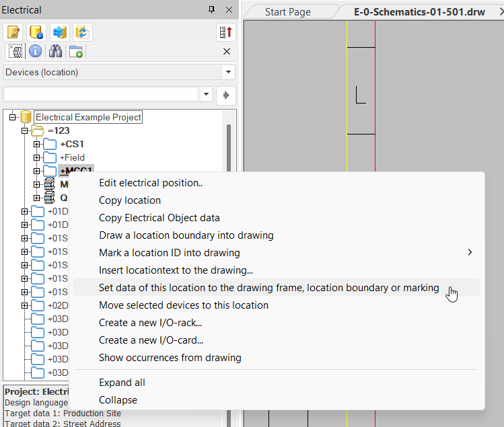Click the edit project database icon
The image size is (504, 427).
pos(13,32)
